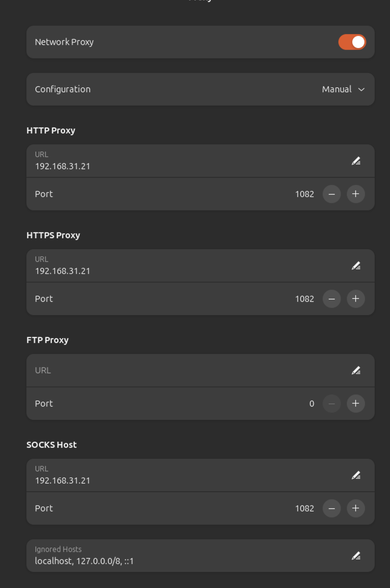Increase the HTTPS Proxy port number
Screen dimensions: 390x588
[355, 299]
